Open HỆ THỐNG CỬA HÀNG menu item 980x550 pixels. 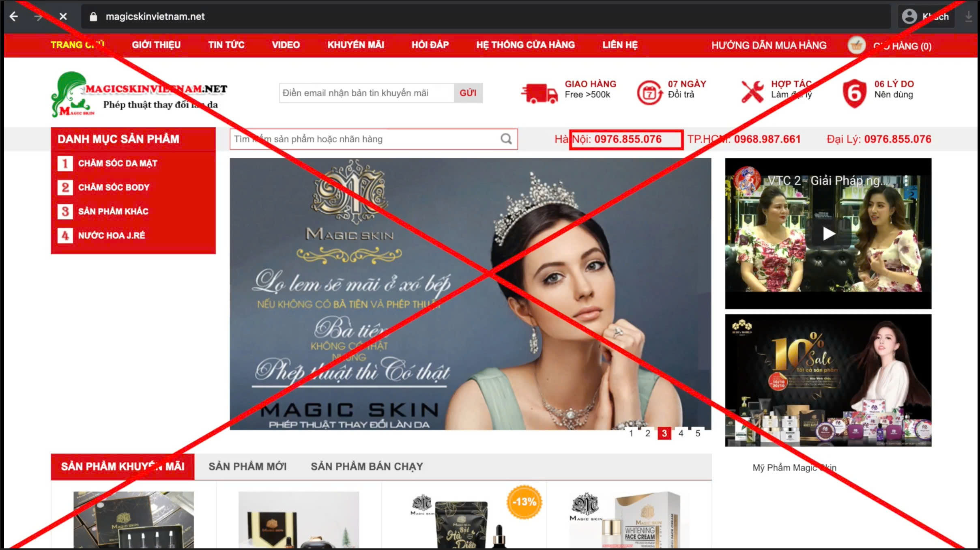coord(525,45)
